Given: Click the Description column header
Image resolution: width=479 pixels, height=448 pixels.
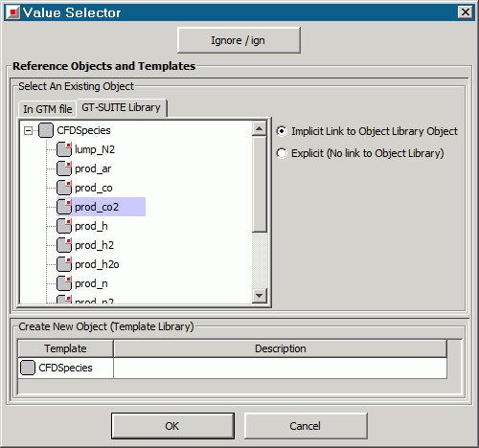Looking at the screenshot, I should click(280, 348).
